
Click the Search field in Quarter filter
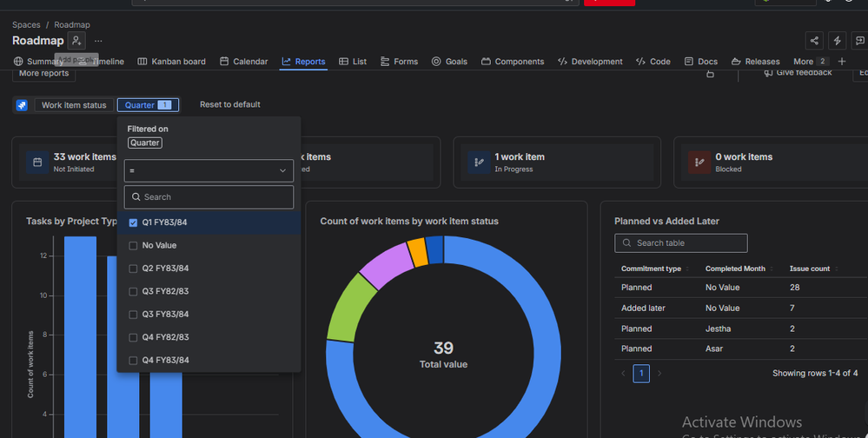(209, 197)
